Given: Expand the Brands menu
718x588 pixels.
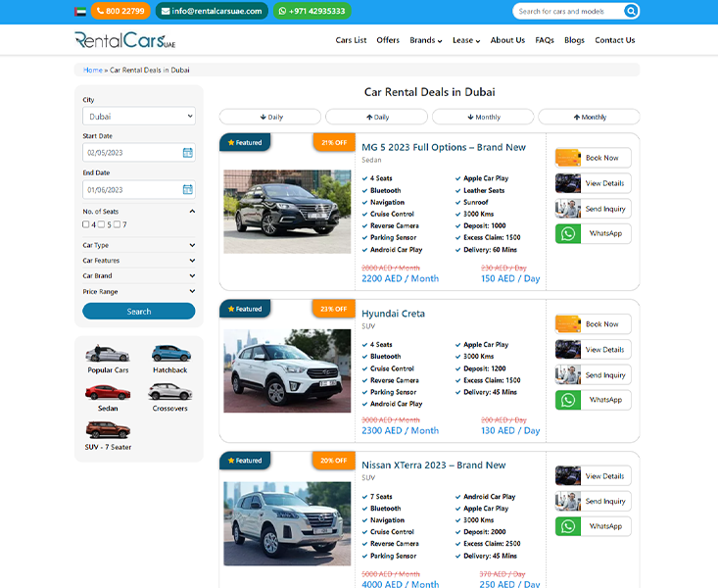Looking at the screenshot, I should (426, 40).
